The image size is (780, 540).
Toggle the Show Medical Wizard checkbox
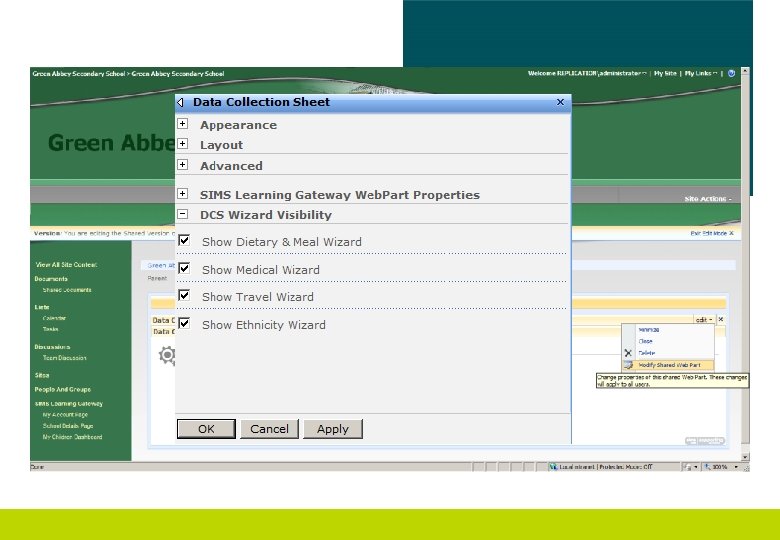(x=184, y=269)
